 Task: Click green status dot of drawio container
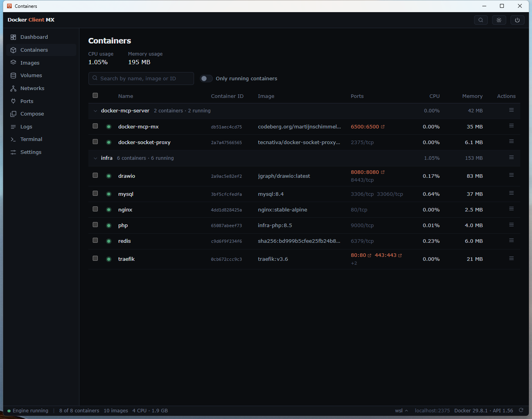click(109, 176)
